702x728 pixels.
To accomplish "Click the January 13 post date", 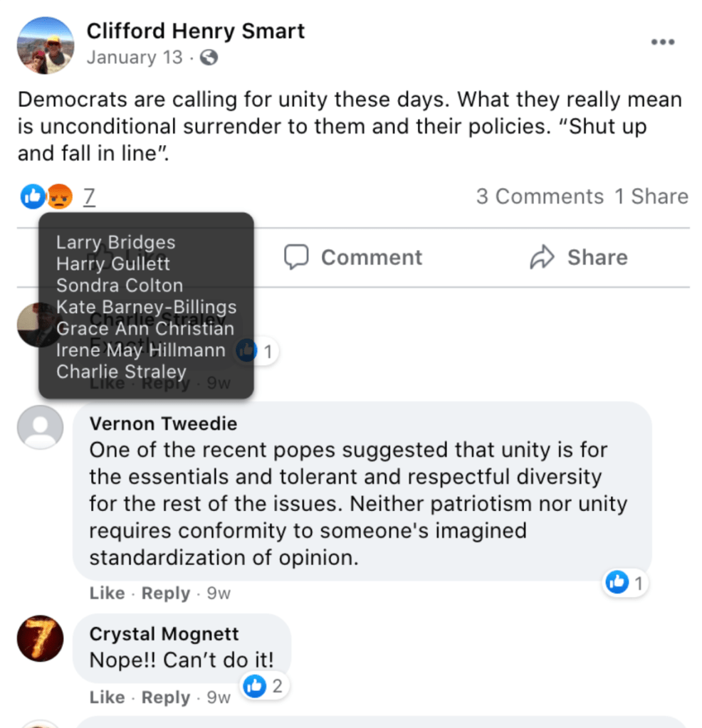I will point(135,58).
